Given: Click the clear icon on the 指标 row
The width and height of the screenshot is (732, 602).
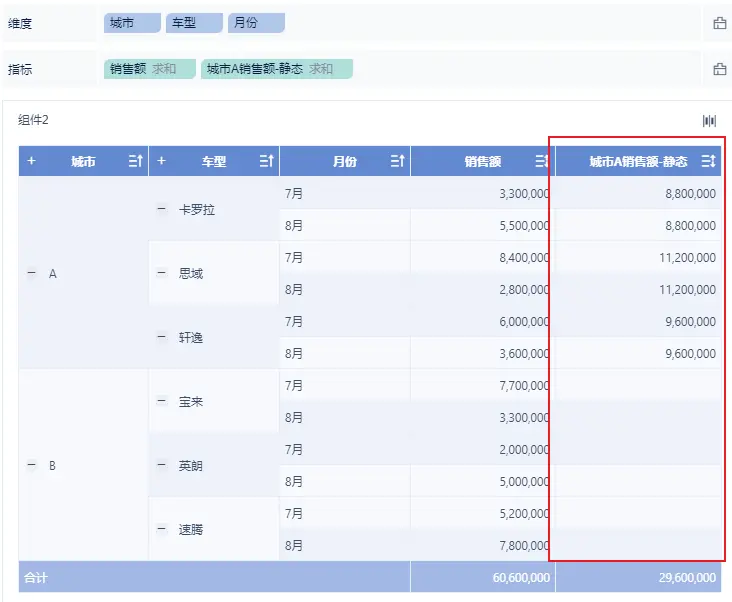Looking at the screenshot, I should [x=719, y=69].
